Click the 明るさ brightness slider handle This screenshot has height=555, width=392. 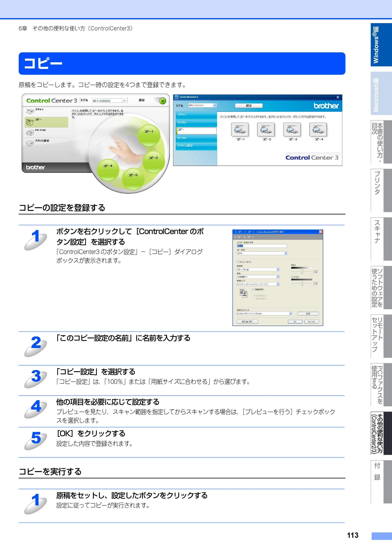[302, 272]
